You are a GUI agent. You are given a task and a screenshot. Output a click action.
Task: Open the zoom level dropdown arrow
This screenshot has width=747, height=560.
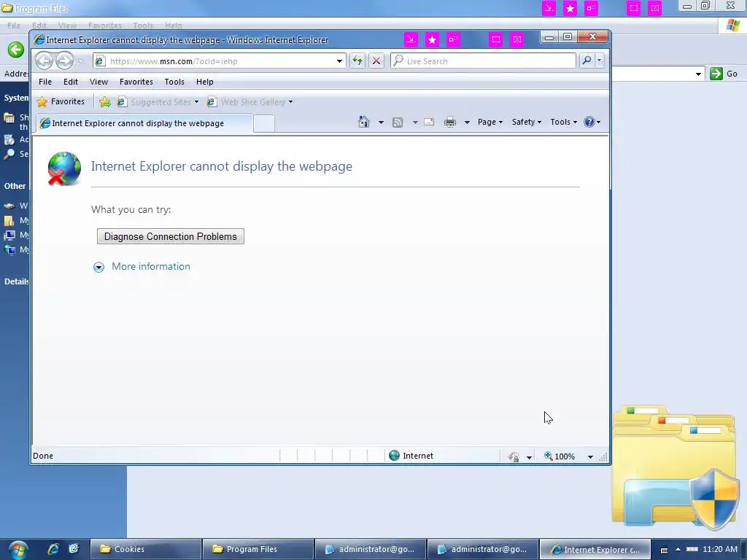point(590,456)
